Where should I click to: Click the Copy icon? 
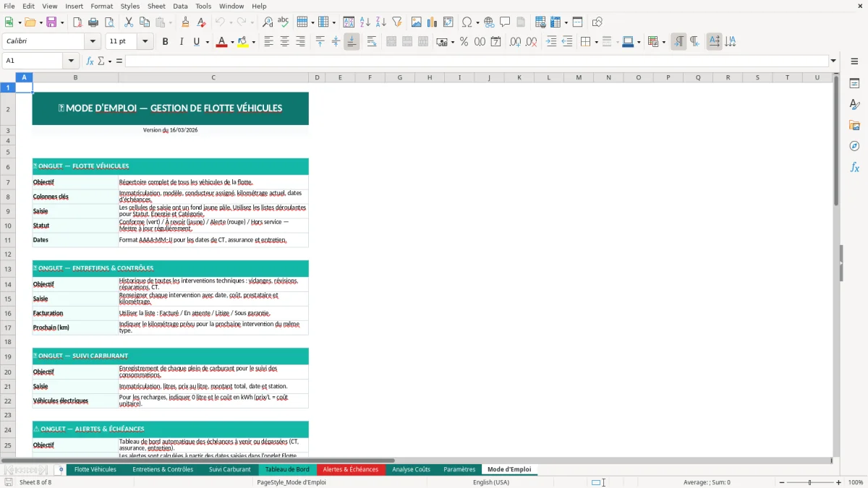pyautogui.click(x=145, y=22)
